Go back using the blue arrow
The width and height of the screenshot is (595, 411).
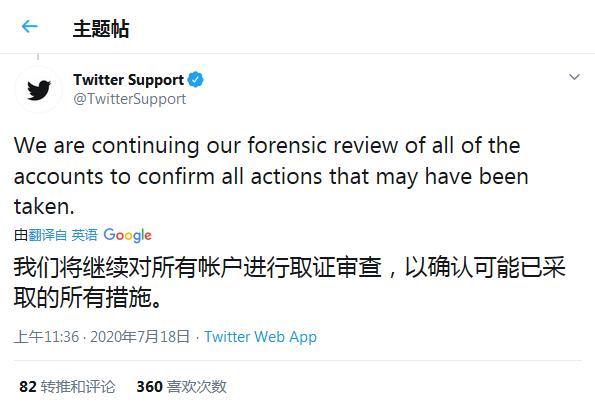30,27
